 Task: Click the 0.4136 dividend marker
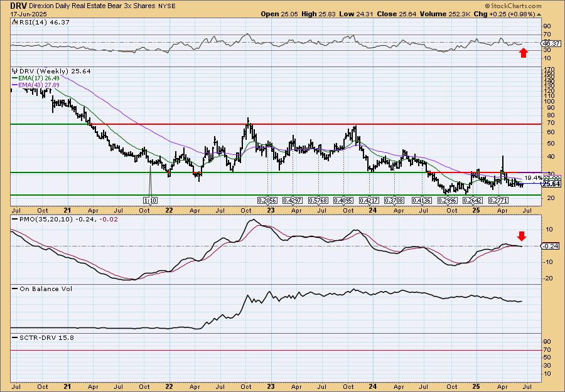(422, 200)
